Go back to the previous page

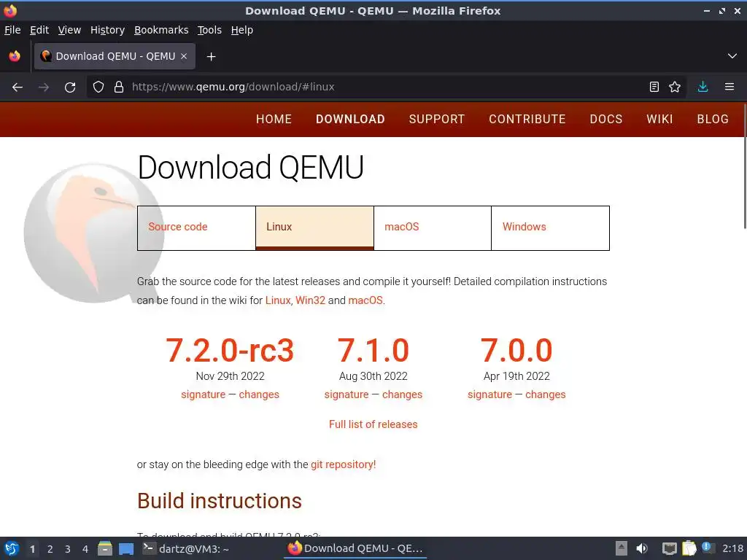18,87
